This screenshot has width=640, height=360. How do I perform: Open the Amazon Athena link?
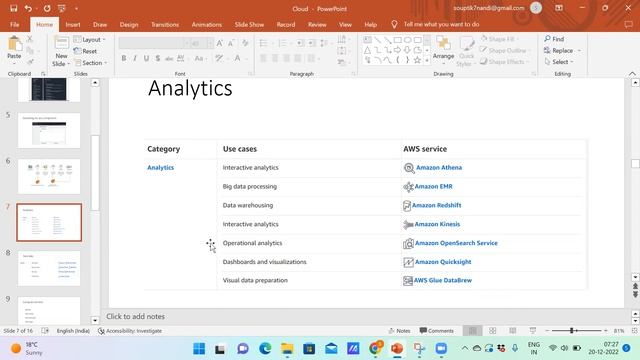pos(439,167)
